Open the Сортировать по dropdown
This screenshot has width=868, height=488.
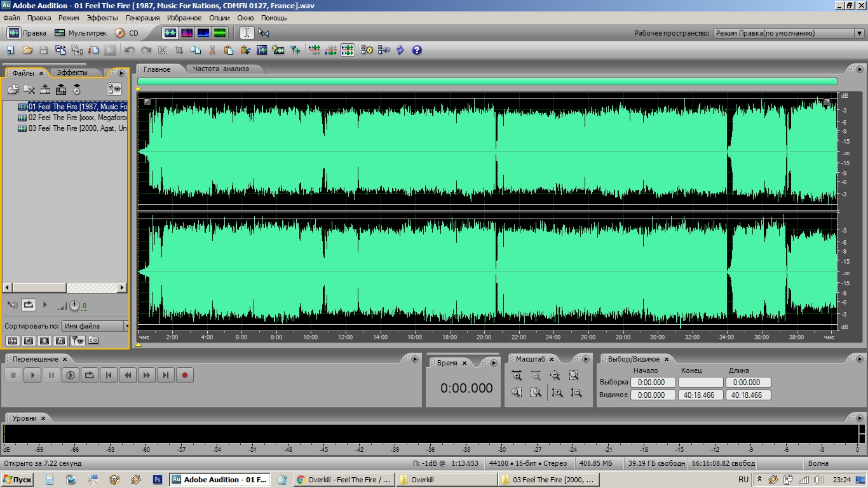[x=95, y=326]
